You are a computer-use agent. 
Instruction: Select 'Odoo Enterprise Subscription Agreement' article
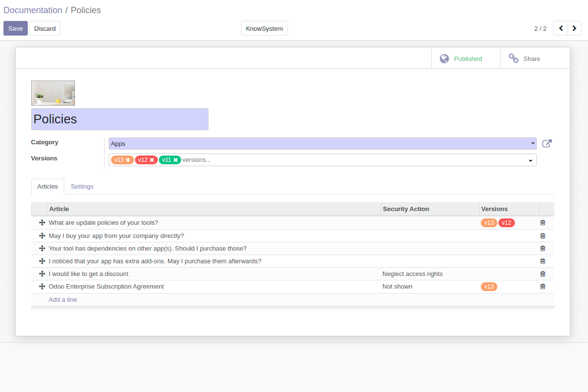click(106, 287)
